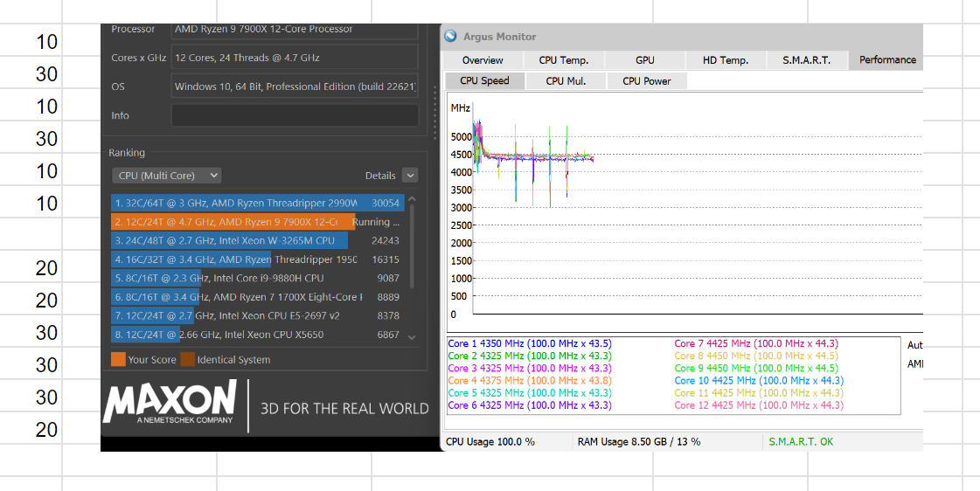The height and width of the screenshot is (491, 980).
Task: Select the CPU Speed sub-tab
Action: (x=484, y=80)
